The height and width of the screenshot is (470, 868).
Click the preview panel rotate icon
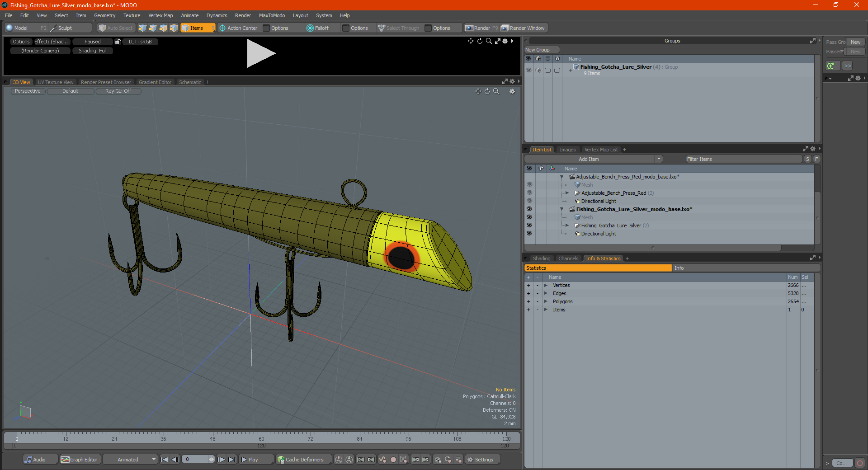pos(480,41)
